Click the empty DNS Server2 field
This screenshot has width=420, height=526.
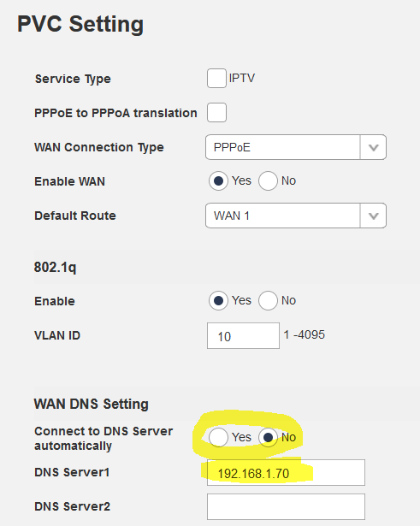click(x=286, y=506)
